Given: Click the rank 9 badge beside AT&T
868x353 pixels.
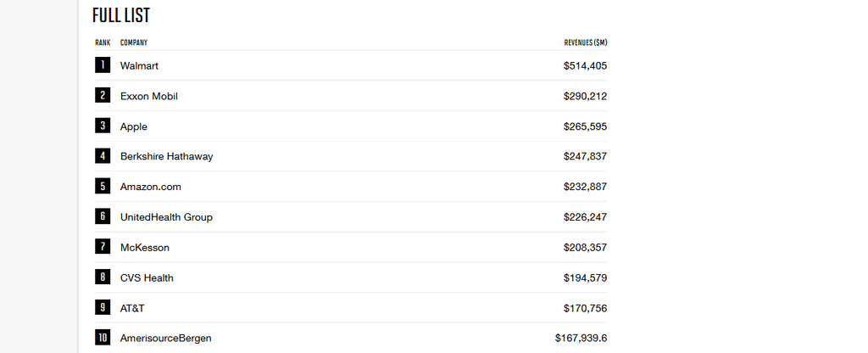Looking at the screenshot, I should (103, 308).
